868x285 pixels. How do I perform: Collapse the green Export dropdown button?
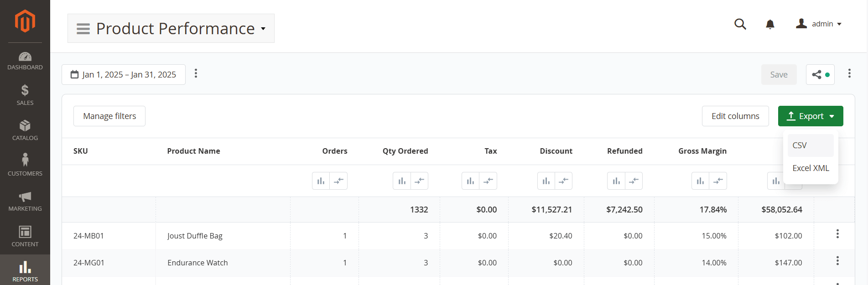coord(810,116)
